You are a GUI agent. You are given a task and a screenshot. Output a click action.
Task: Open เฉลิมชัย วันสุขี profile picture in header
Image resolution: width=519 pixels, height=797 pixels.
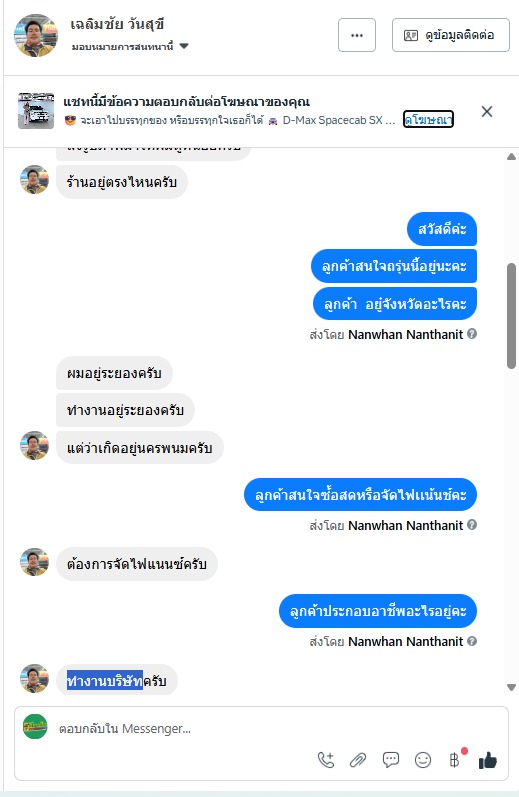click(x=36, y=36)
